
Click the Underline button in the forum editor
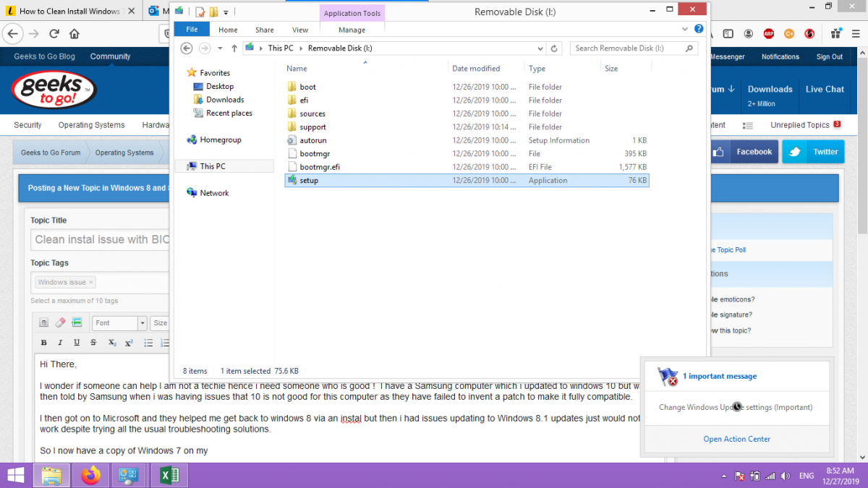(76, 343)
